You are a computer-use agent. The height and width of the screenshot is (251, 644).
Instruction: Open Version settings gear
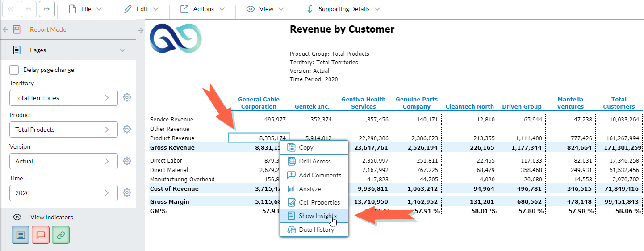[x=127, y=161]
